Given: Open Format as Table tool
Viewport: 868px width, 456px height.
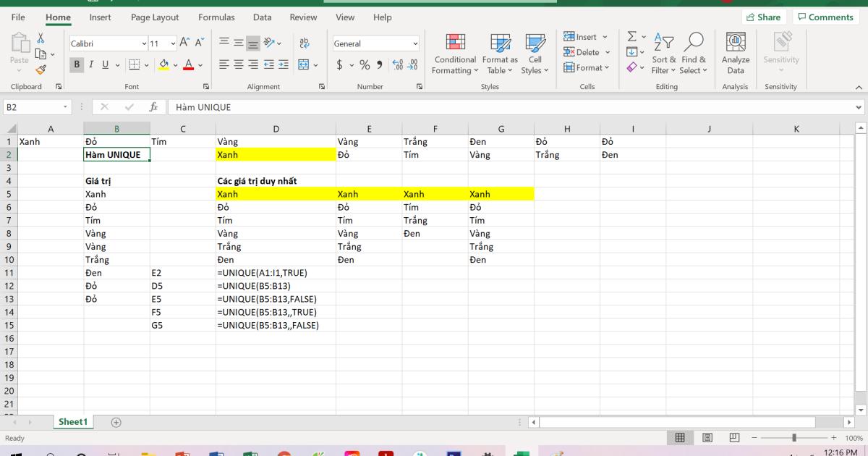Looking at the screenshot, I should click(499, 52).
